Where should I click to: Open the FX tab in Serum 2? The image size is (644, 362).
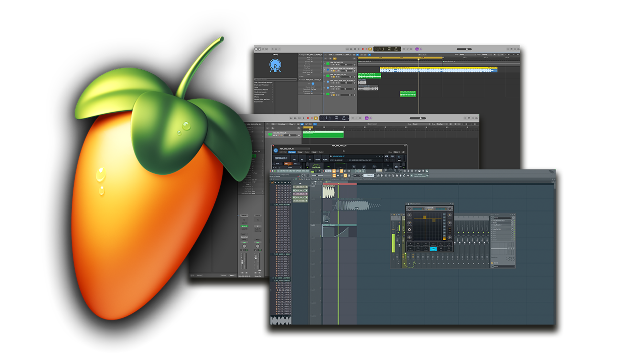[310, 159]
